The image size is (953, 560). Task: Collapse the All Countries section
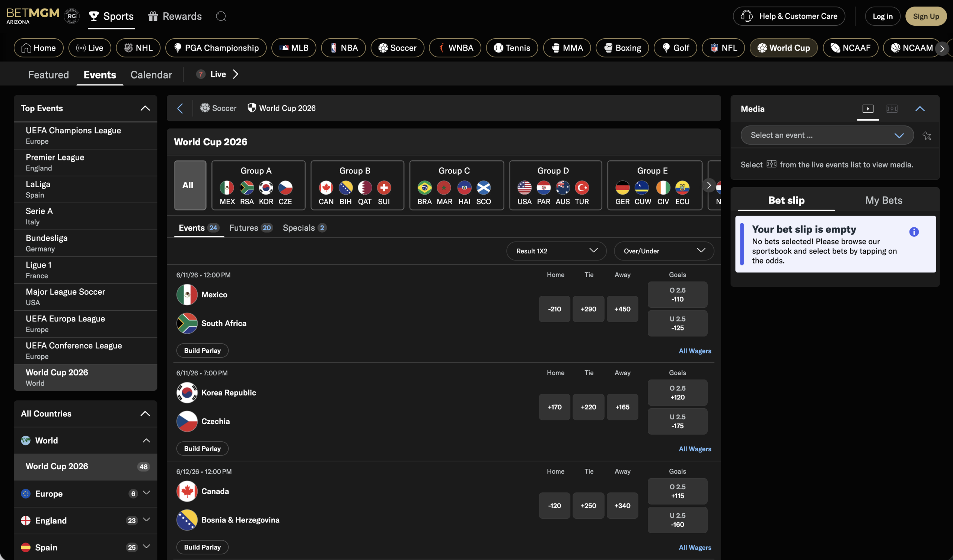[x=145, y=413]
